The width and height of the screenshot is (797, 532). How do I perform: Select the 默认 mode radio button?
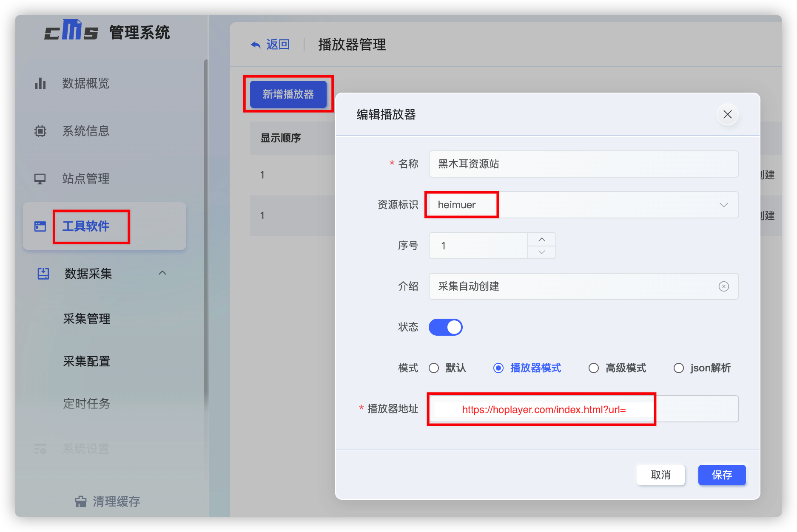click(434, 368)
